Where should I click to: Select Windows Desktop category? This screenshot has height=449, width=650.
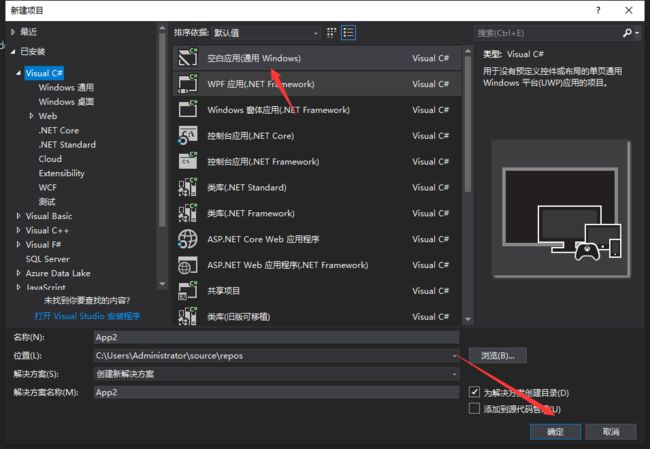[66, 102]
